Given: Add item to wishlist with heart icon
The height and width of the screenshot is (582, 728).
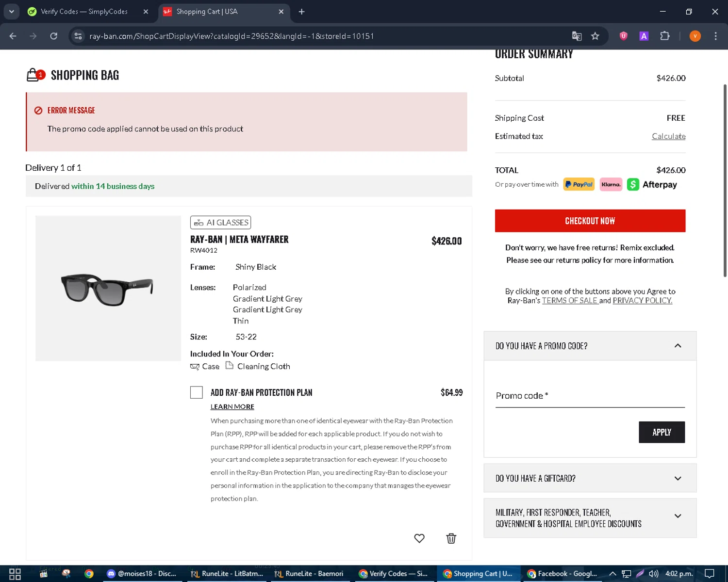Looking at the screenshot, I should (419, 538).
